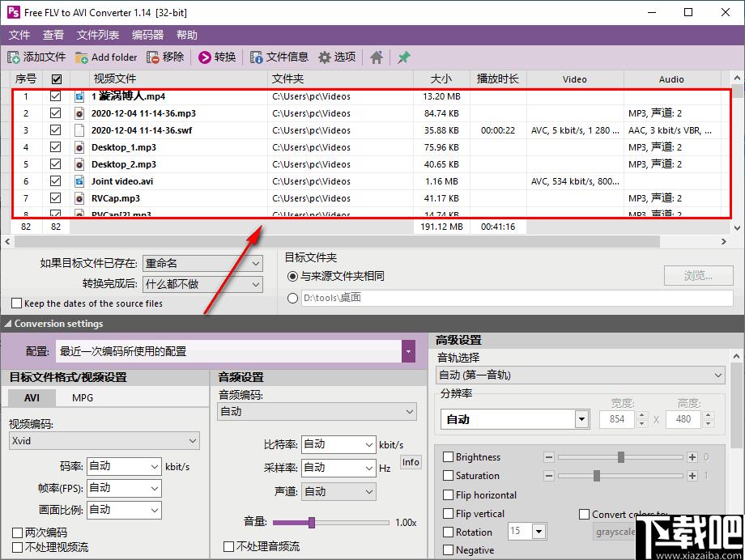
Task: Sort by the 播放时长 column header
Action: coord(498,78)
